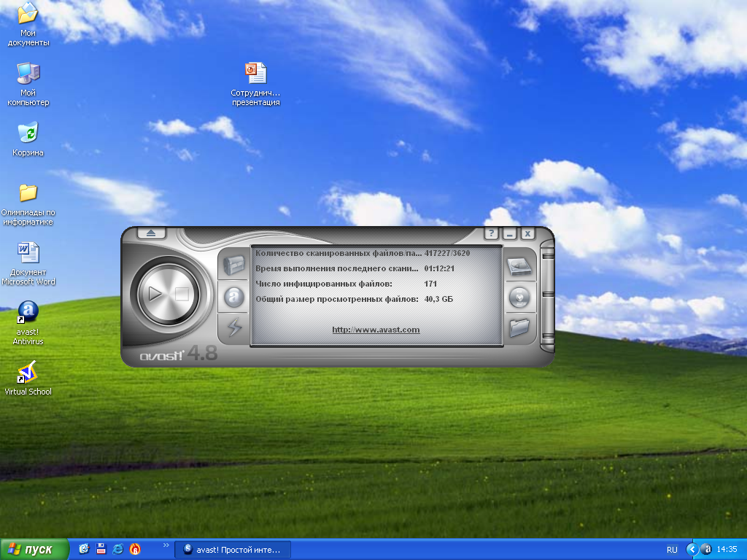
Task: Select the 'Корзина' recycle bin icon
Action: tap(28, 139)
